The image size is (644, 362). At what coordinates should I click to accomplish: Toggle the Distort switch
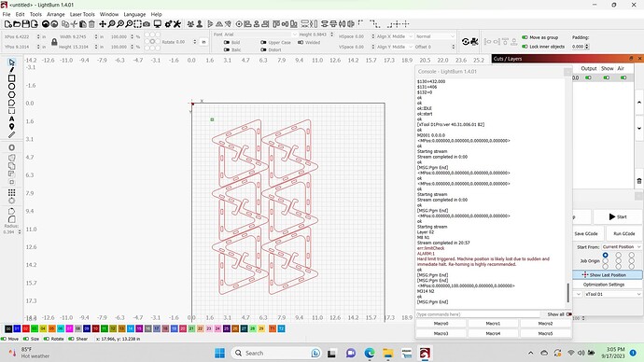(x=263, y=49)
